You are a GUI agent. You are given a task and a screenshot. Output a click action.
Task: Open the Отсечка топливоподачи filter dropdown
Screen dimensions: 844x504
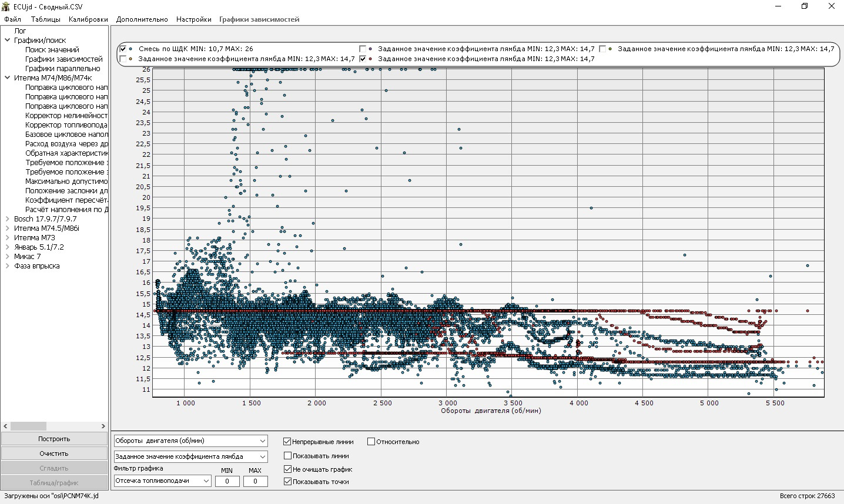[x=162, y=481]
